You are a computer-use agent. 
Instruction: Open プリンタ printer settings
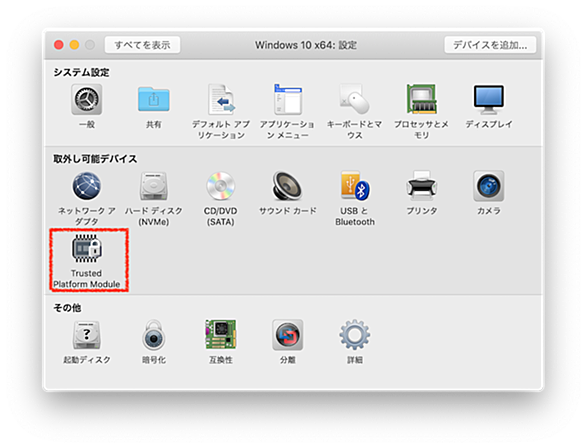tap(422, 186)
